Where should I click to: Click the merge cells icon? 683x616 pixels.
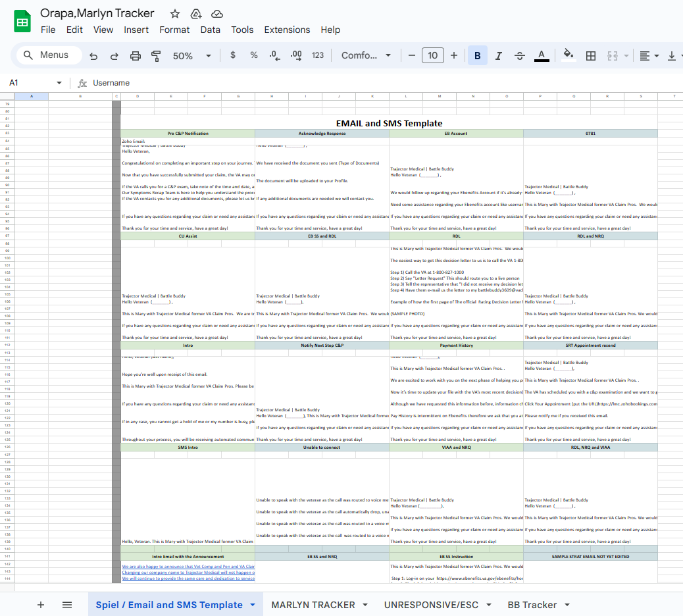[613, 56]
